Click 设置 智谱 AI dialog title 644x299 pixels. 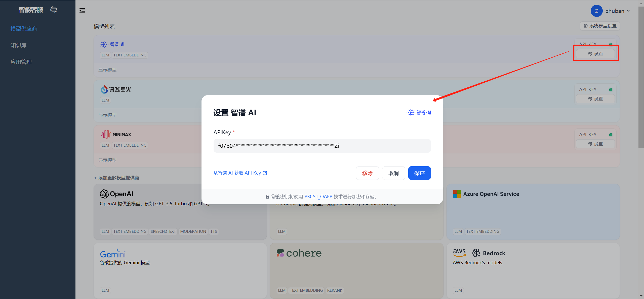point(235,113)
